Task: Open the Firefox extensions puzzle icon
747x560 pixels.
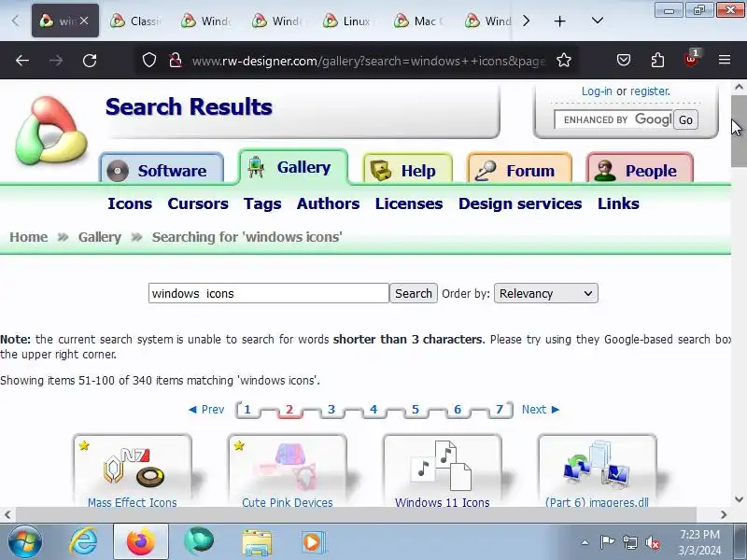Action: (657, 60)
